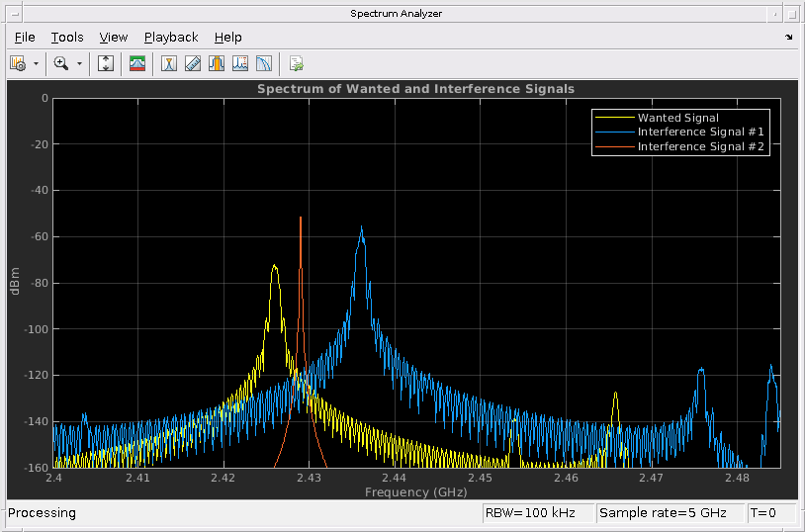Screen dimensions: 805x532
Task: Click the document icon with green arrow
Action: [x=296, y=63]
